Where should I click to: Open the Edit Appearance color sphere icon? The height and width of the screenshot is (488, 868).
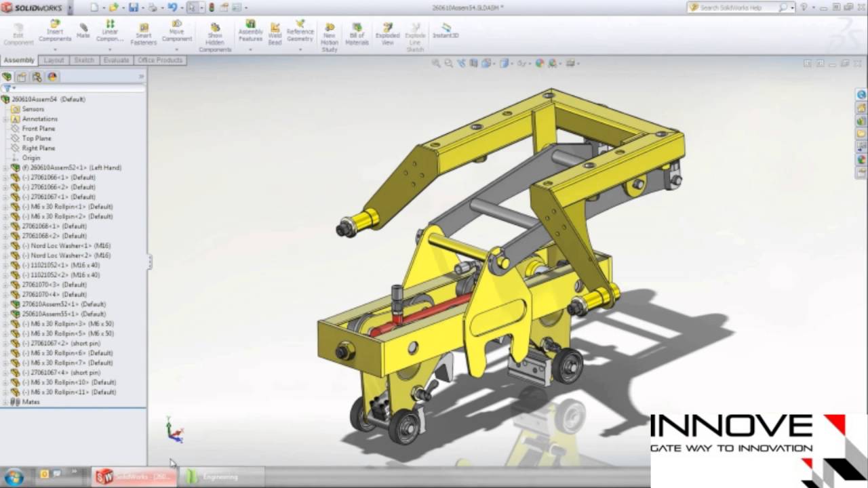(x=540, y=63)
